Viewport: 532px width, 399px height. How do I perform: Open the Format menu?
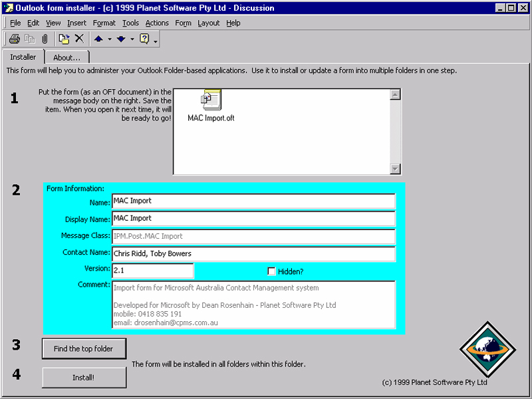point(104,23)
